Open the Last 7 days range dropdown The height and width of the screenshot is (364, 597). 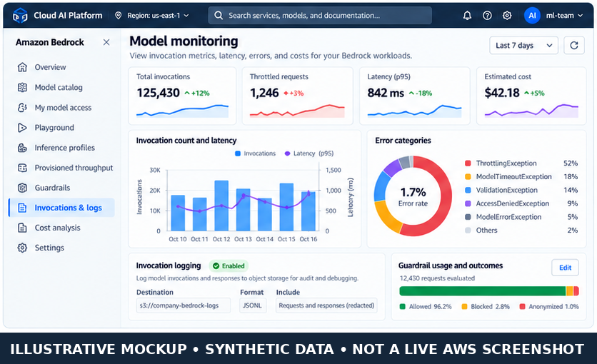coord(524,45)
